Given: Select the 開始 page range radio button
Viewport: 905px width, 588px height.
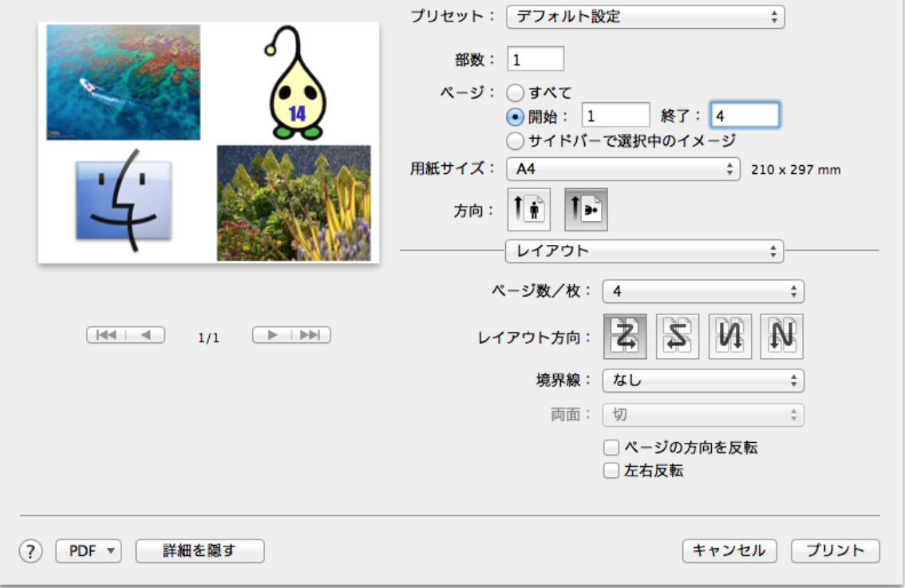Looking at the screenshot, I should tap(515, 117).
